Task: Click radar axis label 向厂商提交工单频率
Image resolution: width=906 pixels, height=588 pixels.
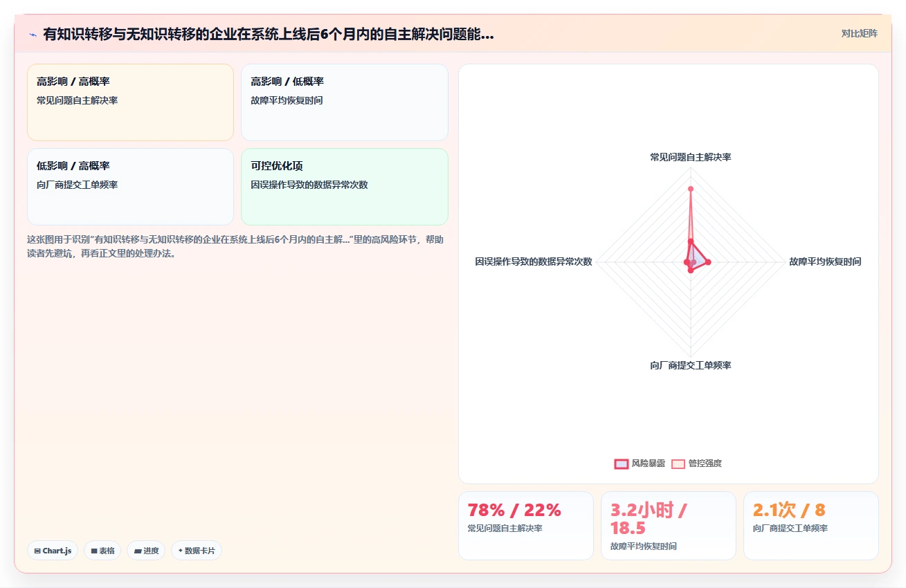Action: [690, 365]
